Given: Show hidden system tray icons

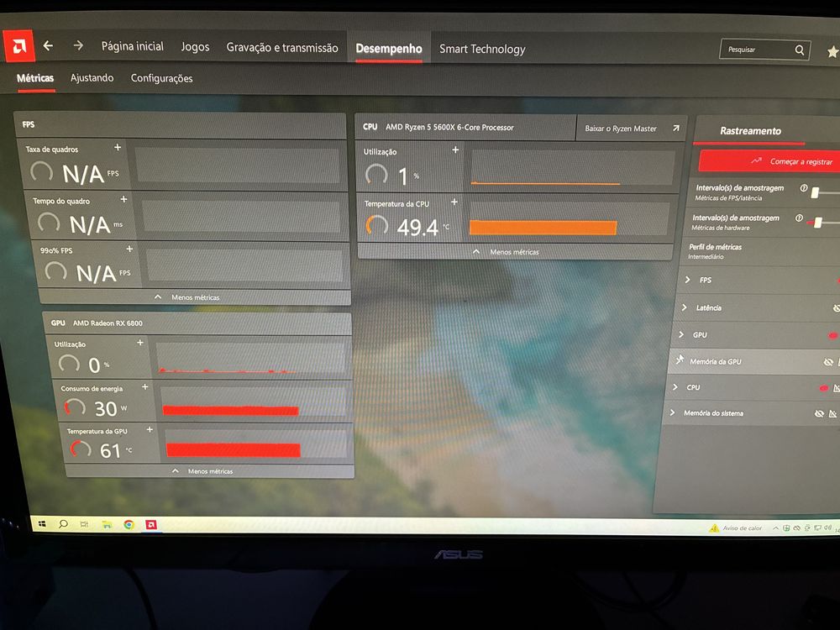Looking at the screenshot, I should (x=774, y=528).
